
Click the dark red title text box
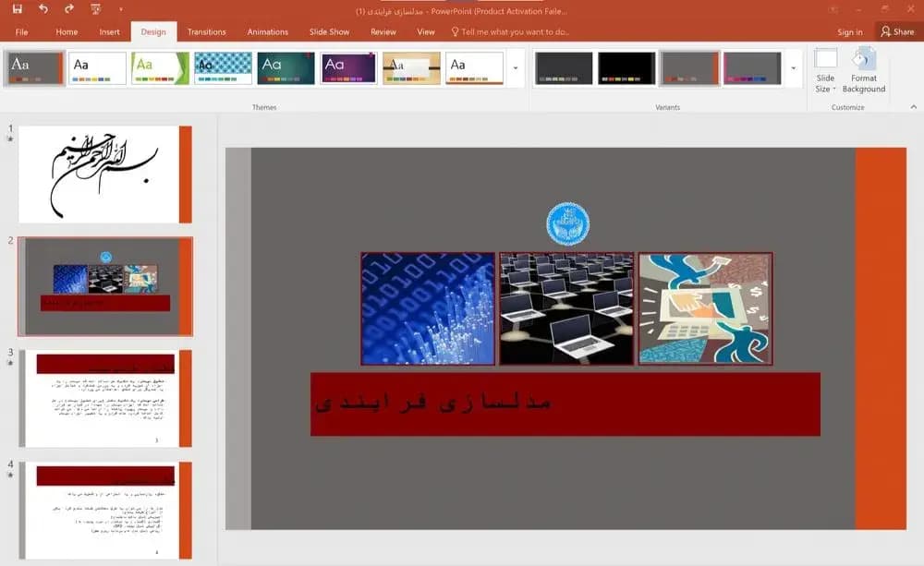click(x=565, y=404)
